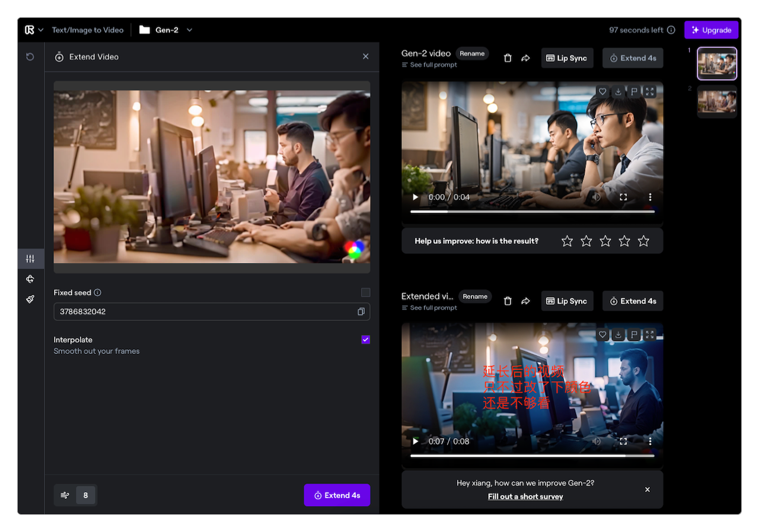
Task: Share the Extended video
Action: pos(525,301)
